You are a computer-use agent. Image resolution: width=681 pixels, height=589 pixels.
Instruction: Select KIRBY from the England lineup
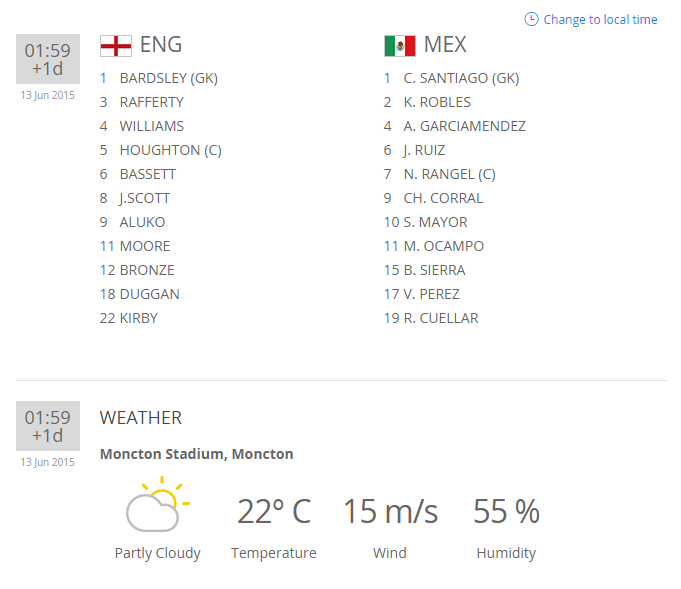tap(138, 318)
